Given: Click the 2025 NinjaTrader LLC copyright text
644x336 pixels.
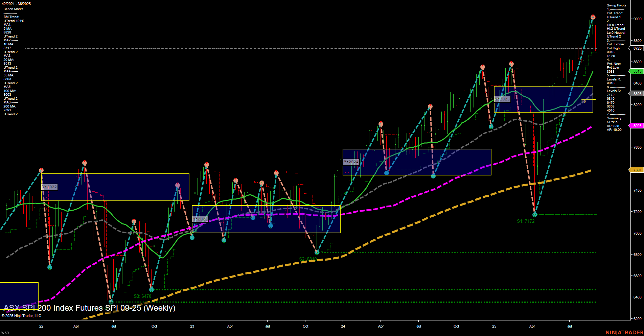Looking at the screenshot, I should 22,315.
